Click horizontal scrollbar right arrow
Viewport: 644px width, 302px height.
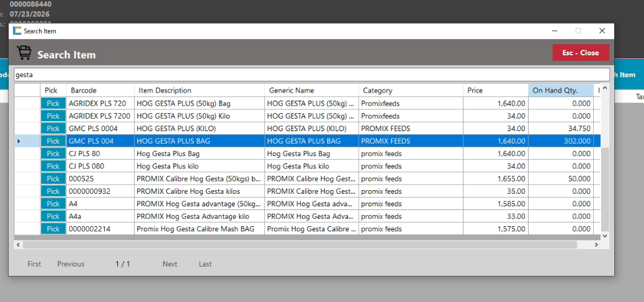pos(596,245)
